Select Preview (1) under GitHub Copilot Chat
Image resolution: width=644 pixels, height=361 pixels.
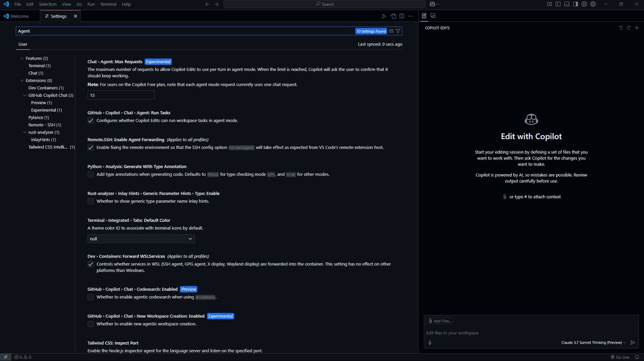[x=41, y=103]
